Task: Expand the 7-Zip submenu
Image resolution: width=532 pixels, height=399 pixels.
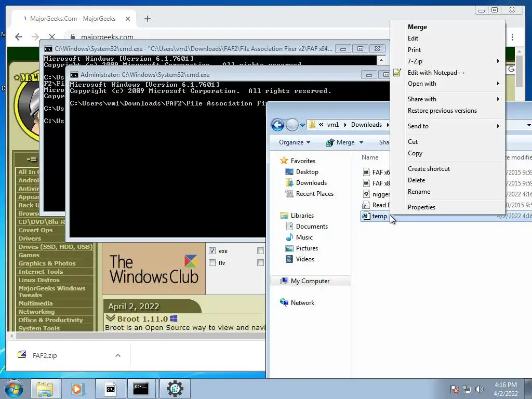Action: click(x=447, y=61)
